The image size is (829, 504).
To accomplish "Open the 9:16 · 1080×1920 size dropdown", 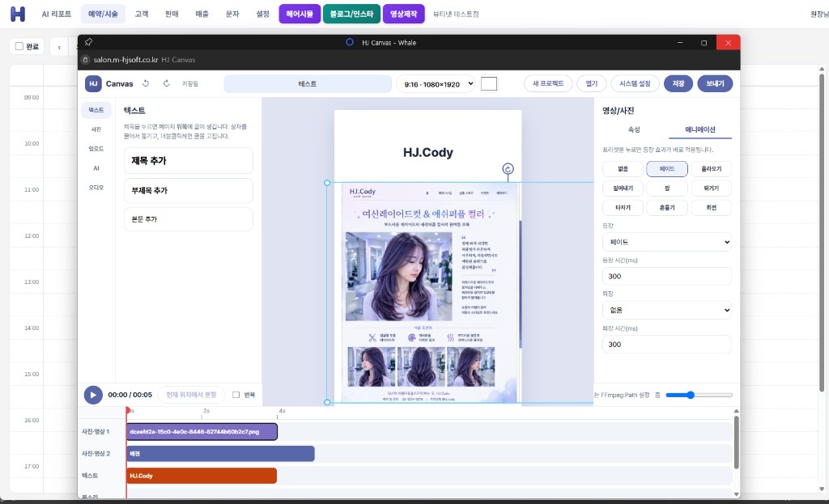I will coord(436,84).
